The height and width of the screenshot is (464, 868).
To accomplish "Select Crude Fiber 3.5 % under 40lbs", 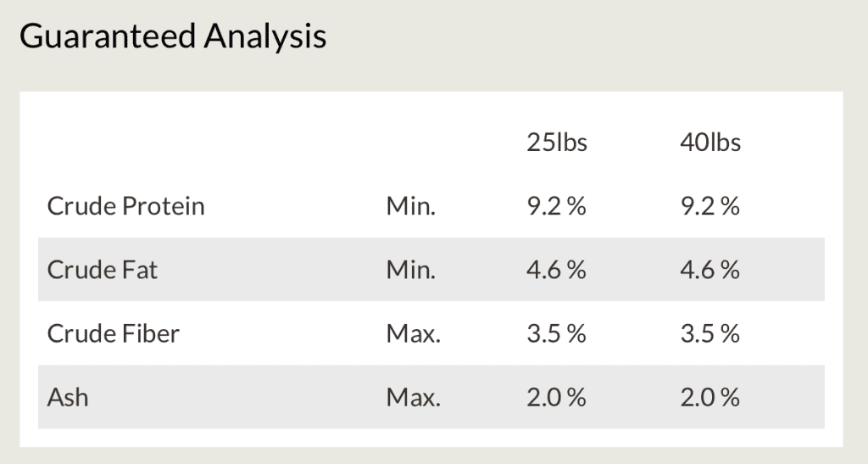I will tap(710, 333).
